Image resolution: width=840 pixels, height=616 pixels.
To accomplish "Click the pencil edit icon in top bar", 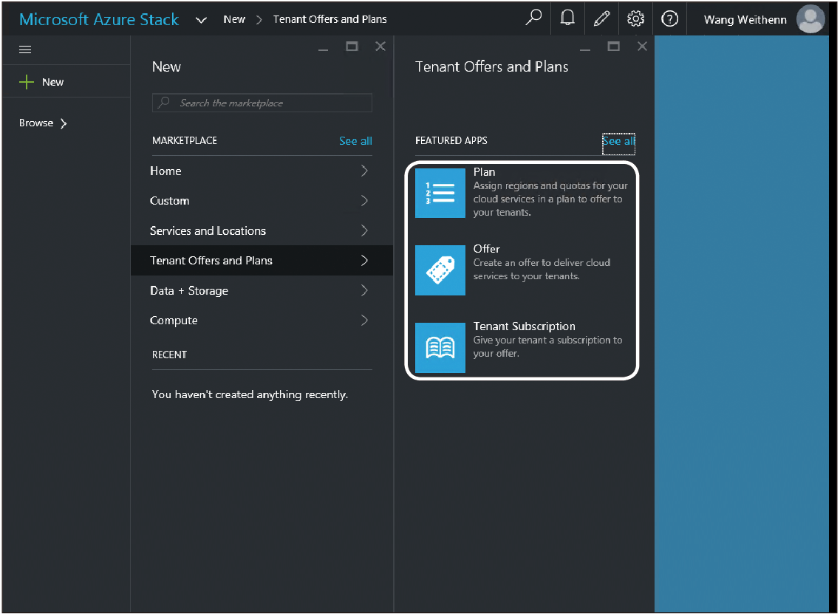I will coord(601,18).
